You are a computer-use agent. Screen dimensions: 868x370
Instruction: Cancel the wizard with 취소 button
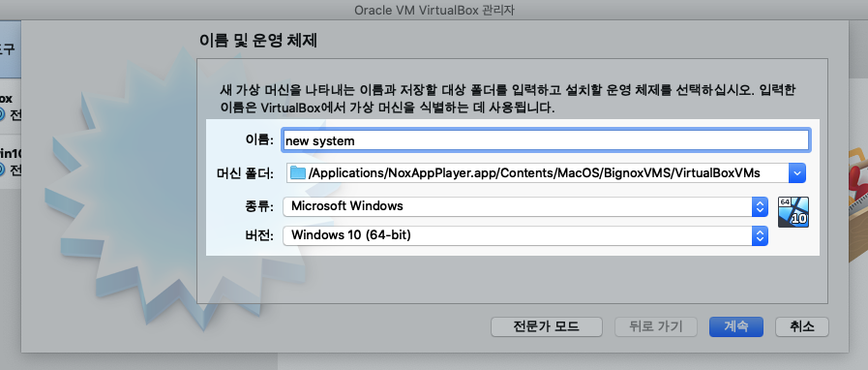(802, 326)
